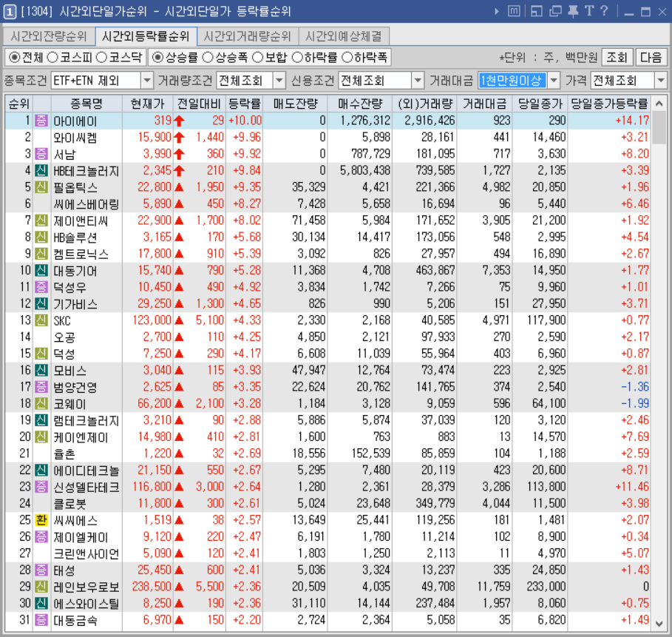
Task: Open font settings via the T icon
Action: (588, 11)
